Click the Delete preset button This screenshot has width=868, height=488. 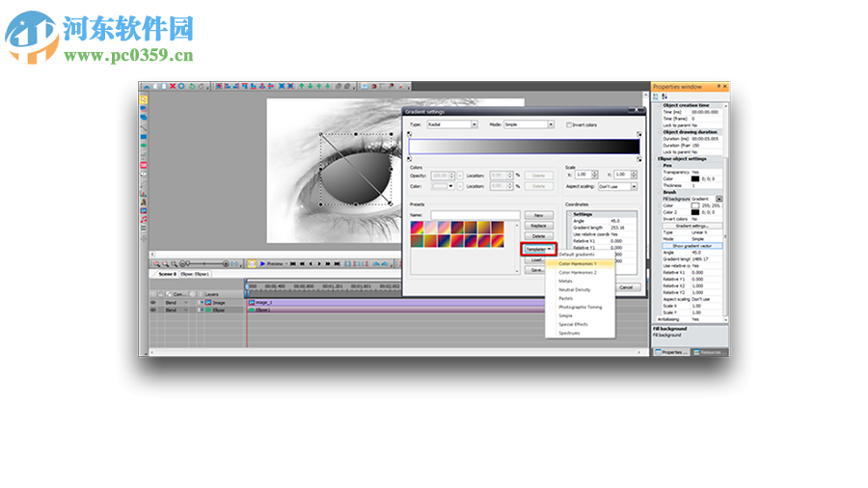(x=538, y=236)
